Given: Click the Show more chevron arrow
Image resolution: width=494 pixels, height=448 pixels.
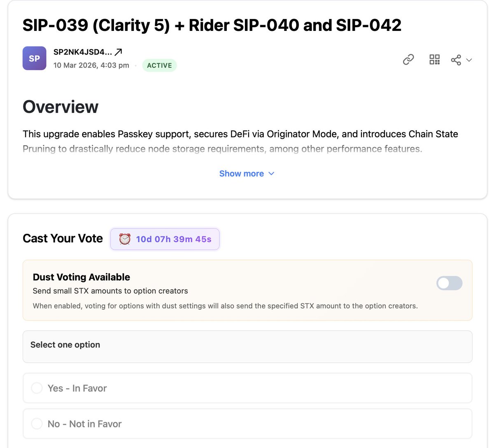Looking at the screenshot, I should click(x=271, y=174).
